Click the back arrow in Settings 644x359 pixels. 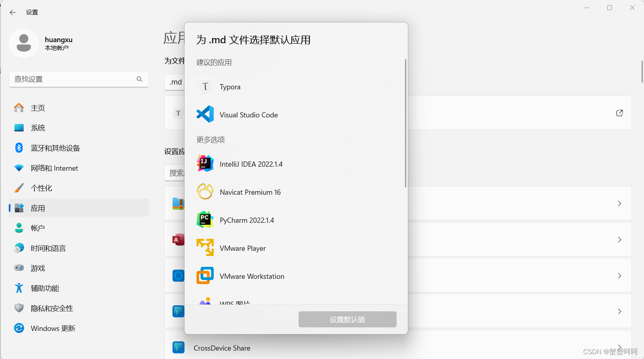13,12
